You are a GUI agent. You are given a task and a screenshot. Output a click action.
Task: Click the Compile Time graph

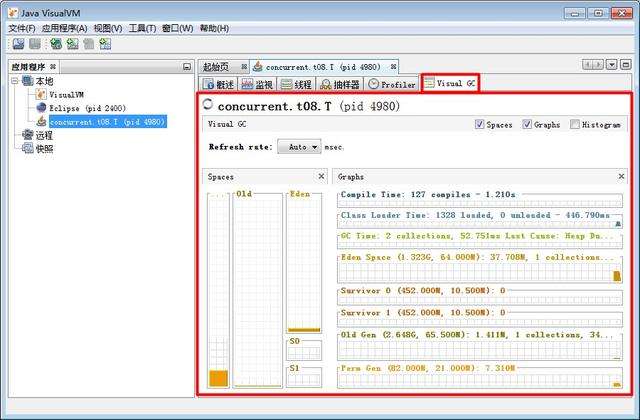point(480,199)
